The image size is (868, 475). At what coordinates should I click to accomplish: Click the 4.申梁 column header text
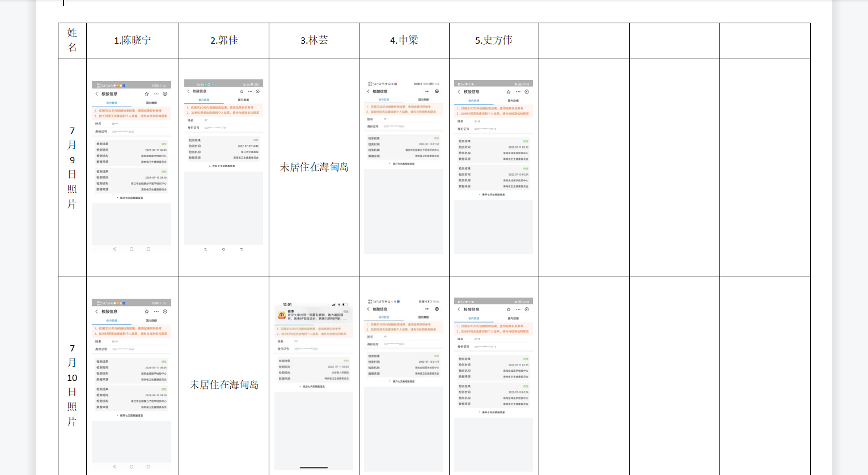404,40
